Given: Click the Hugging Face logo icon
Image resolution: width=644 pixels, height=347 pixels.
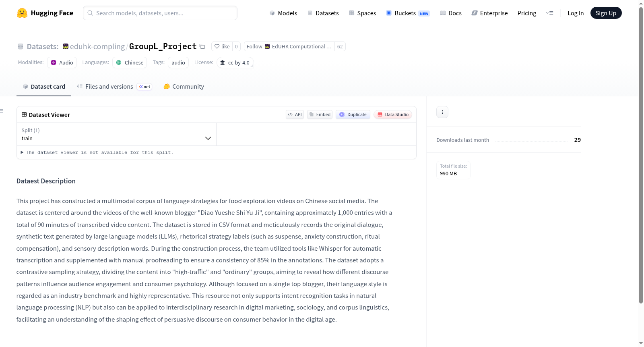Looking at the screenshot, I should 22,13.
